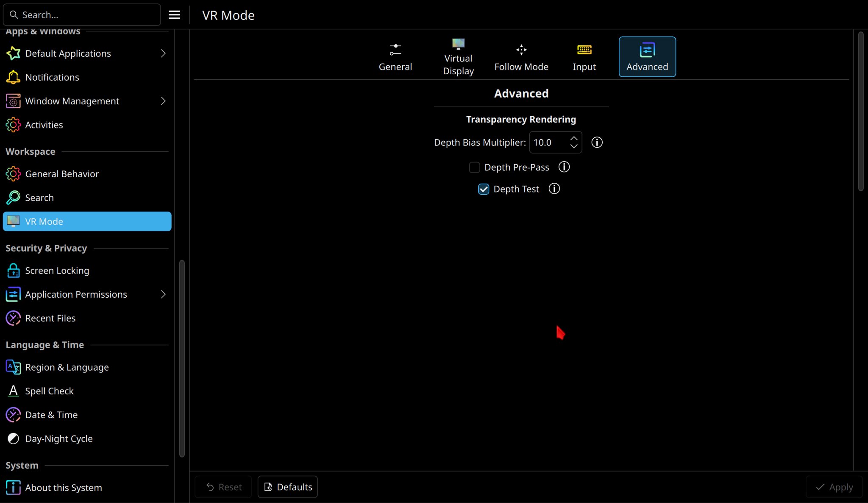Open the hamburger menu beside the search field
The width and height of the screenshot is (868, 503).
[174, 15]
